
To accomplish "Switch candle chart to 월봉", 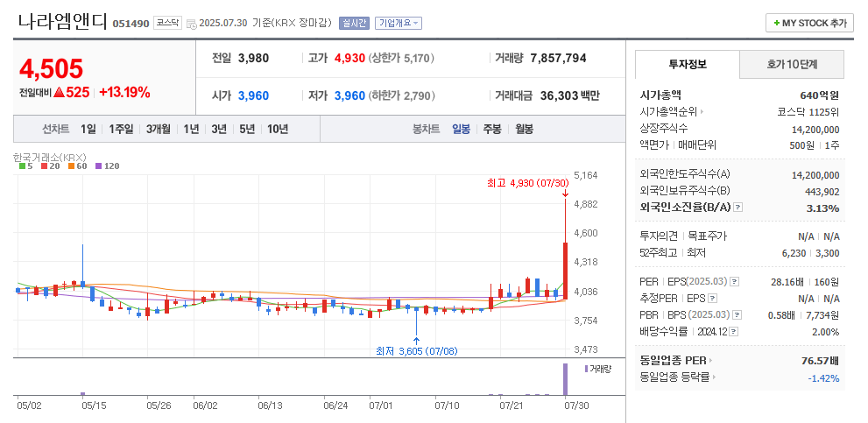I will [525, 130].
